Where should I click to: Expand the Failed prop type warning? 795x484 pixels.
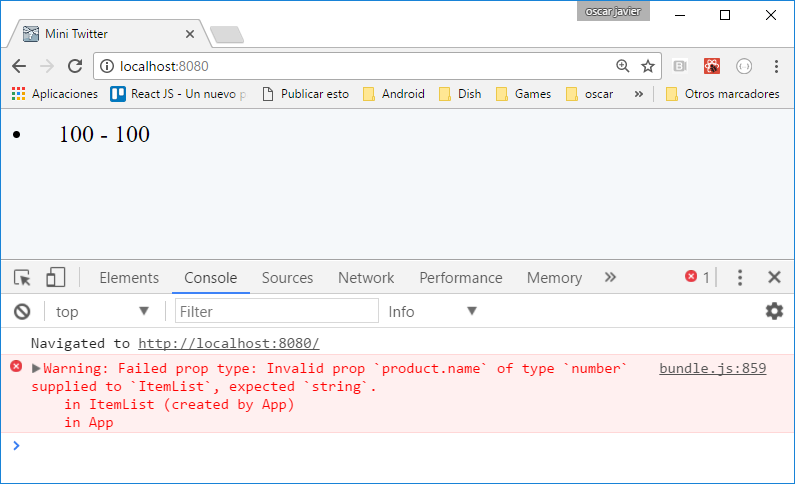(x=36, y=368)
